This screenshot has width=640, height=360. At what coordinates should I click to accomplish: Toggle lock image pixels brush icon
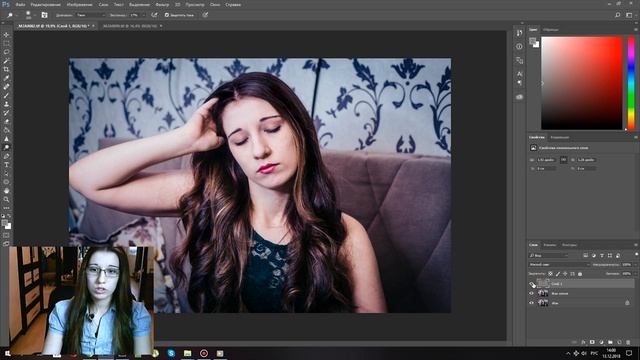(558, 273)
